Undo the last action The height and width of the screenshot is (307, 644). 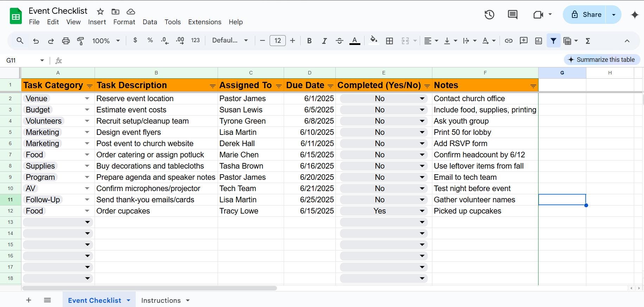point(36,41)
